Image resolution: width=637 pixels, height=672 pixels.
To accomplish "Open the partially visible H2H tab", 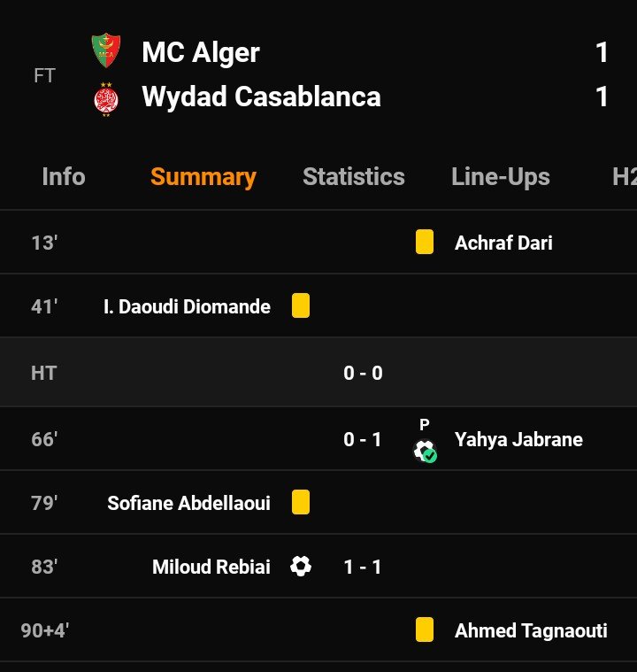I will coord(623,177).
